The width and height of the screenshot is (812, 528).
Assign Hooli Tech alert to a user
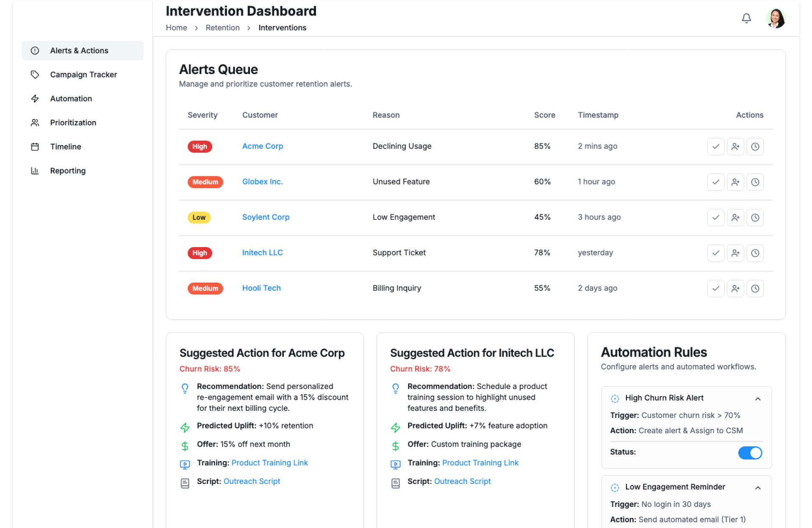coord(735,289)
